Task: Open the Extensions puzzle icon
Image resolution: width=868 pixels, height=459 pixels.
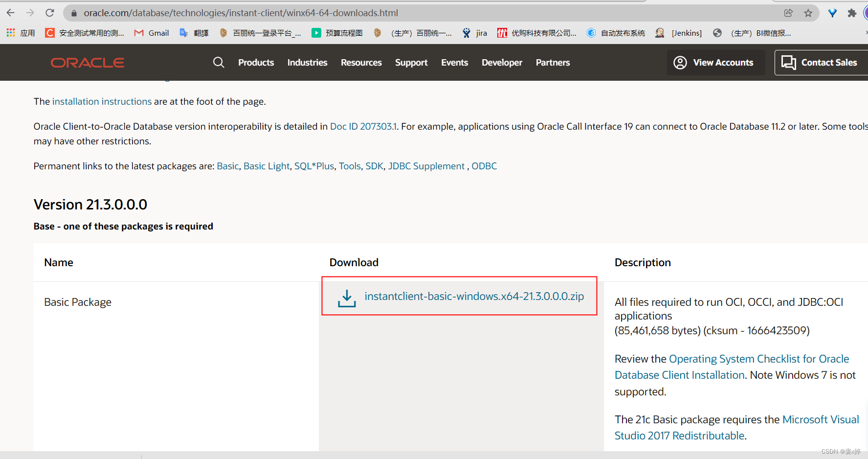Action: point(852,13)
